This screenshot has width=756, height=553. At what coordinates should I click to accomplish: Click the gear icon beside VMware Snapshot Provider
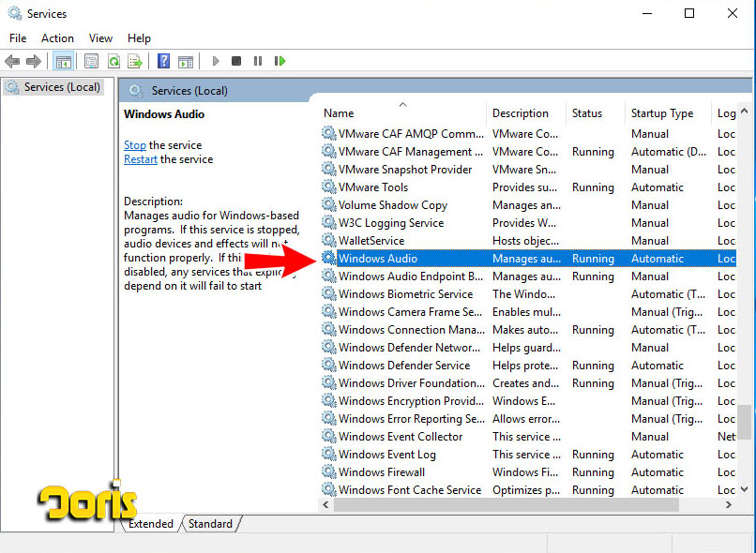pyautogui.click(x=329, y=169)
